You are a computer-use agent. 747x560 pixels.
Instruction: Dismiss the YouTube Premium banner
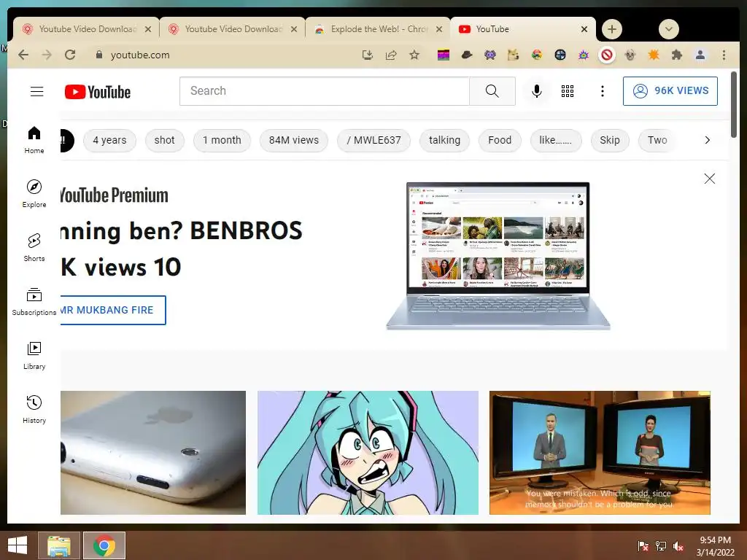[x=709, y=179]
